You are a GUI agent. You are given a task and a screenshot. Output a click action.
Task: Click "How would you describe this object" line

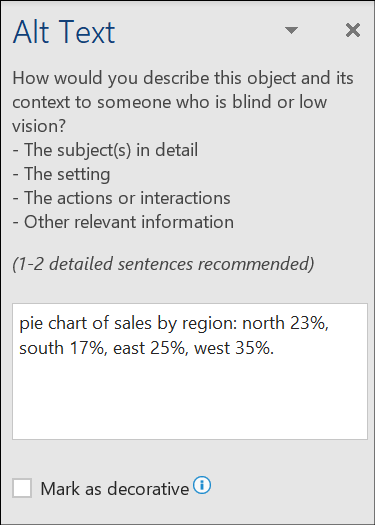[x=183, y=78]
